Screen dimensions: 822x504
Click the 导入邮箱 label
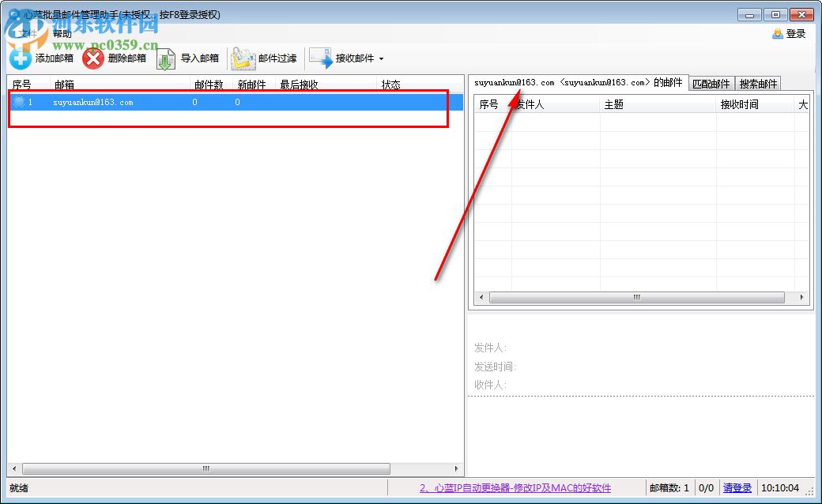click(x=200, y=58)
